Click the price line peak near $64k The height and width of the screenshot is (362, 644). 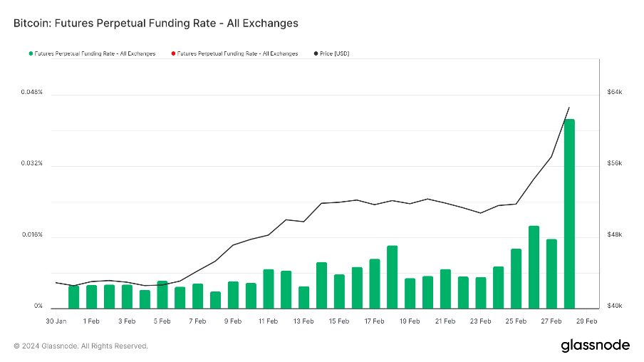pyautogui.click(x=569, y=108)
